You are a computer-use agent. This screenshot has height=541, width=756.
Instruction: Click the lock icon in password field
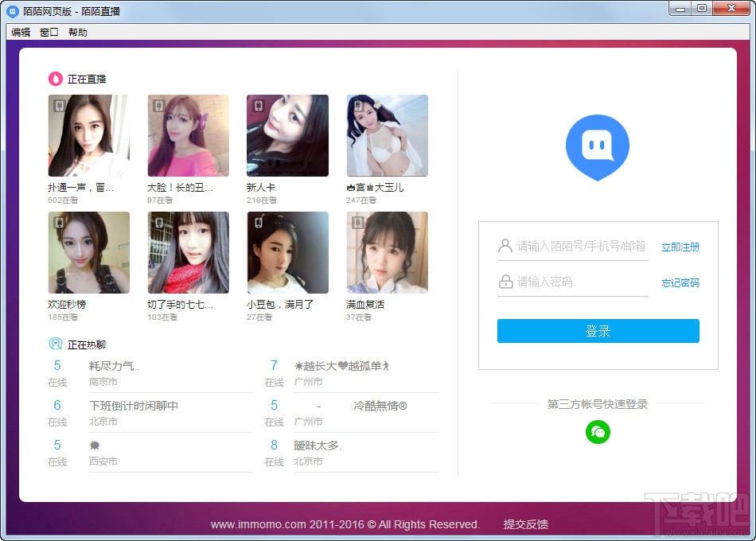(x=505, y=282)
